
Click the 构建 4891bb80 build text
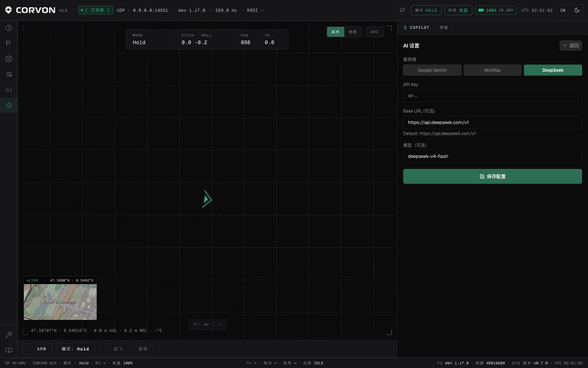coord(490,363)
